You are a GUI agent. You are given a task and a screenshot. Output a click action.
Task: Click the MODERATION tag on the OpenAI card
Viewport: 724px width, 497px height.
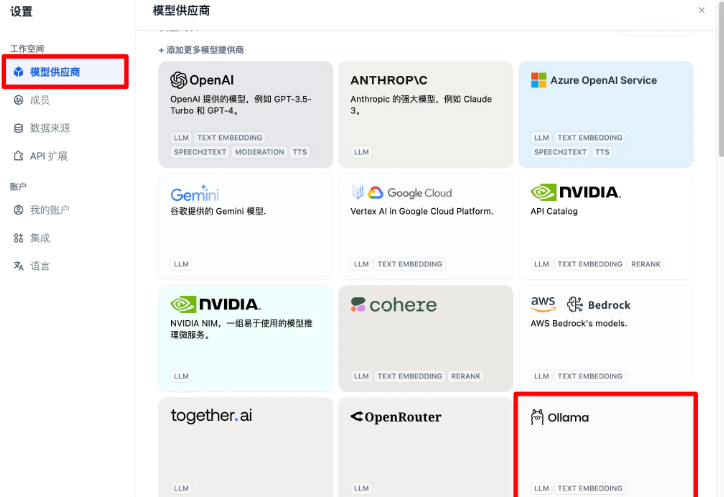click(x=259, y=152)
